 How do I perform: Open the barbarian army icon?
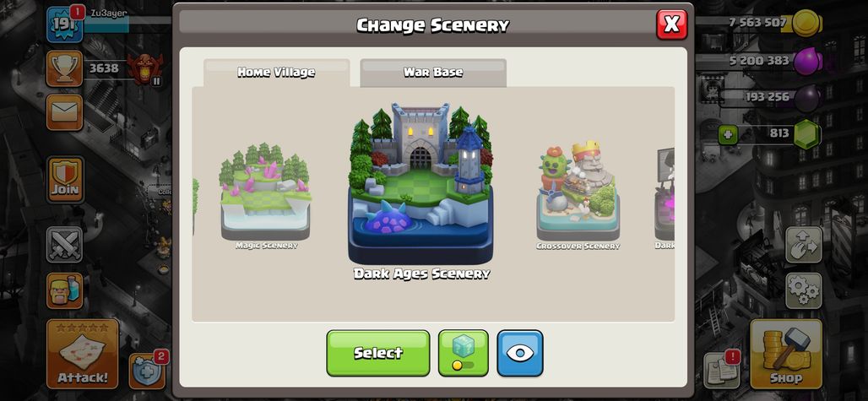click(x=64, y=291)
